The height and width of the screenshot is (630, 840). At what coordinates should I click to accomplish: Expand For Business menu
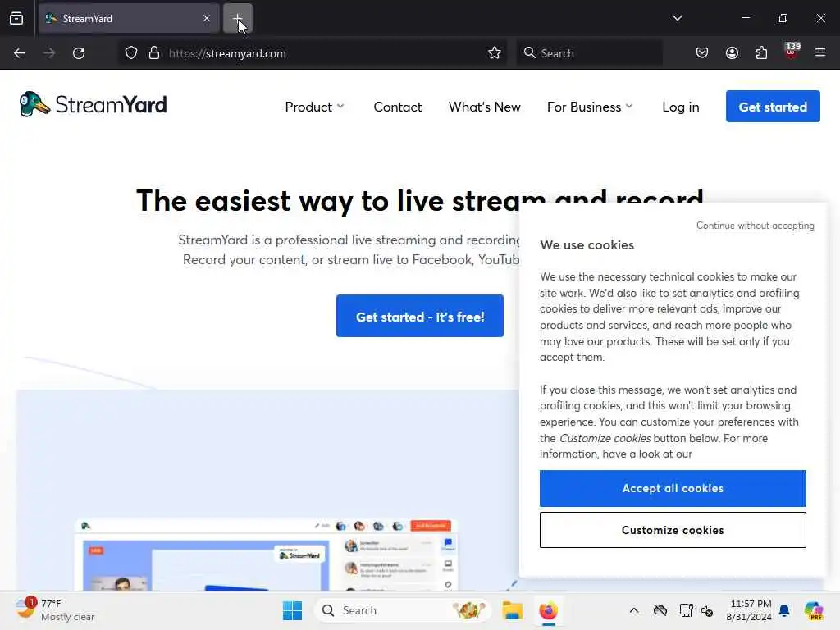pos(590,107)
